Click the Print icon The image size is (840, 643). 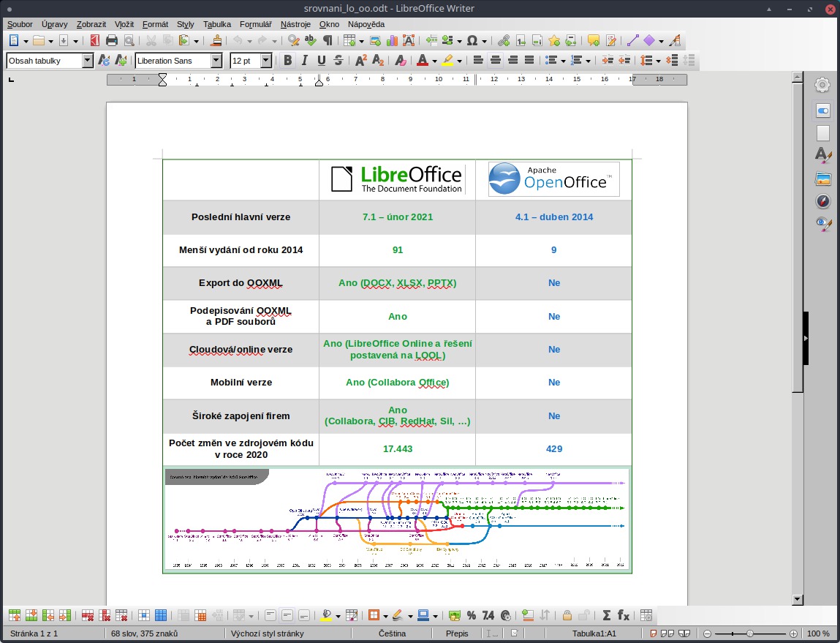point(111,40)
